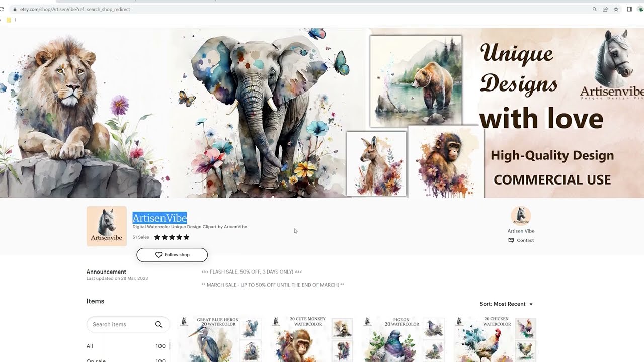Viewport: 644px width, 362px height.
Task: Open the bookmarks folder labeled 1
Action: (11, 20)
